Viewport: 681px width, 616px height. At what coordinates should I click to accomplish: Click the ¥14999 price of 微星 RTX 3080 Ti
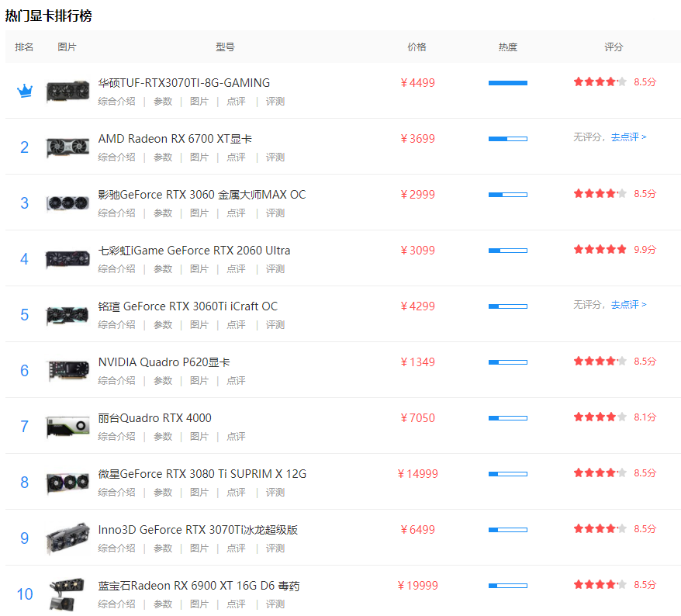417,474
